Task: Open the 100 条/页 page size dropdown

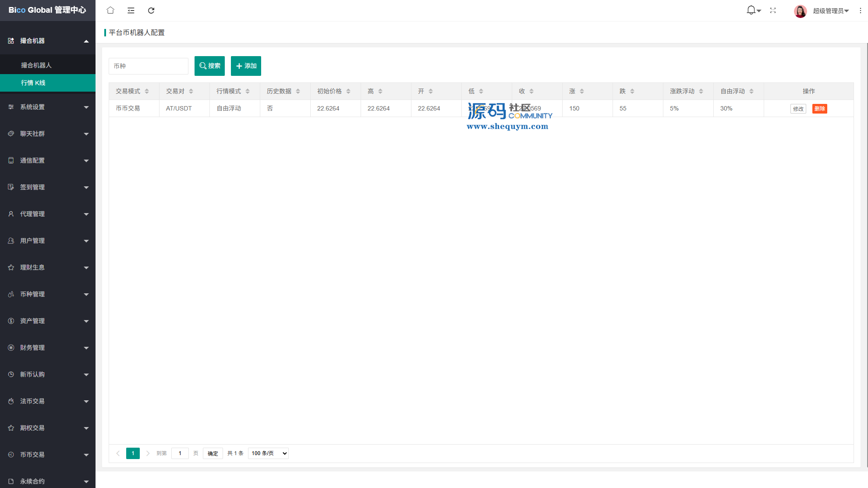Action: click(268, 453)
